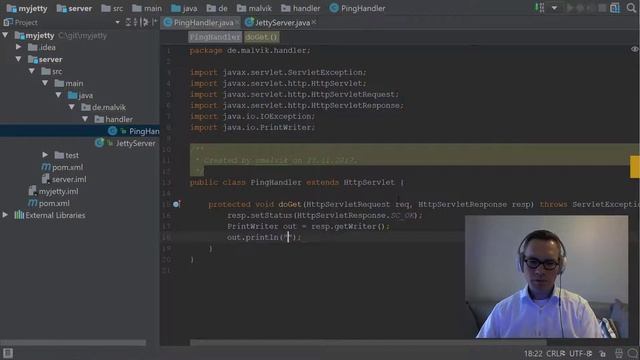
Task: Click the Make Project build icon
Action: 540,8
